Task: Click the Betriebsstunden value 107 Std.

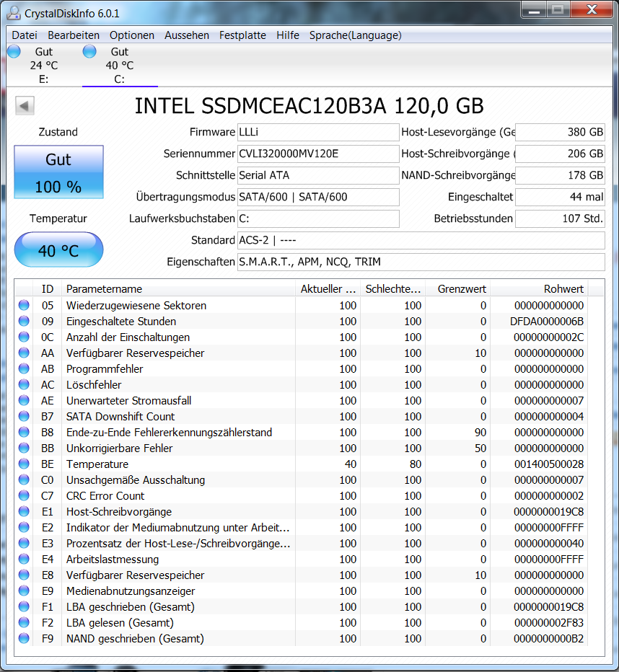Action: [561, 218]
